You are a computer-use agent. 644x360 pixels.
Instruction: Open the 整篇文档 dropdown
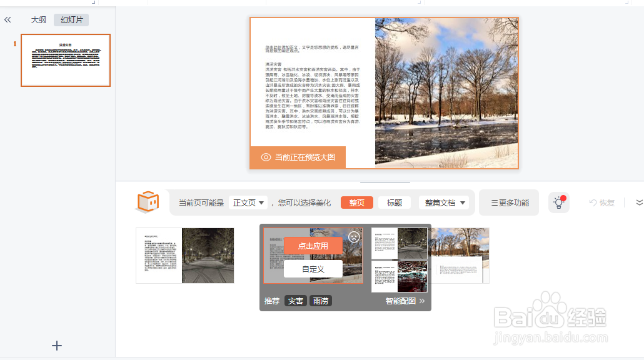(x=443, y=202)
